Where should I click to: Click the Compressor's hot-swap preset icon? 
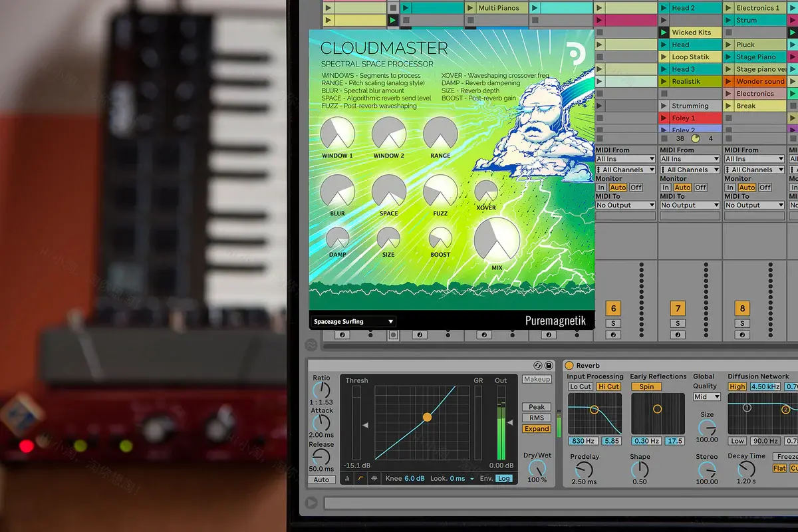click(537, 366)
